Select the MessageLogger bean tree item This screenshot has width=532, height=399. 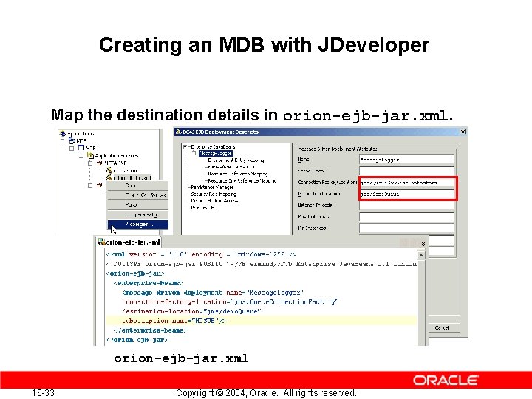click(216, 154)
